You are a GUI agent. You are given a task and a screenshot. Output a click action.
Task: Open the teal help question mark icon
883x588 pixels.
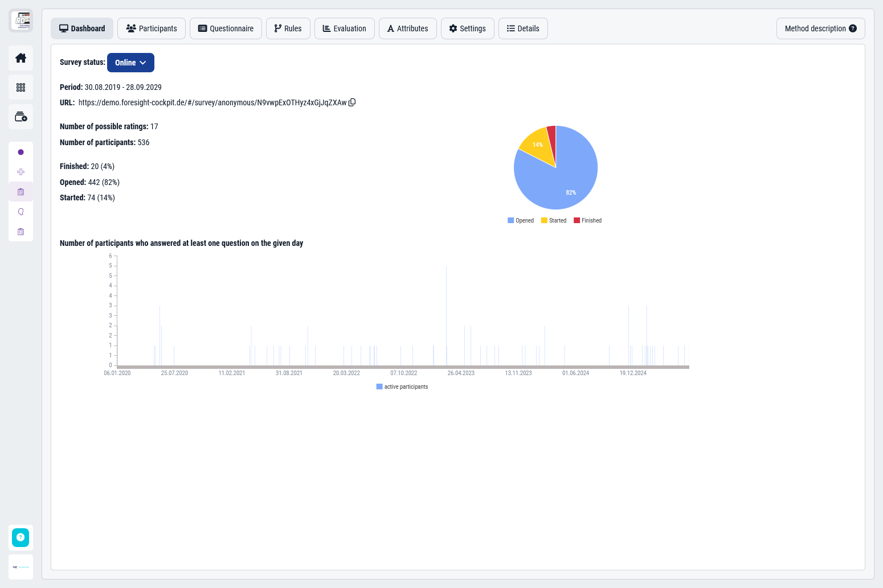point(21,537)
